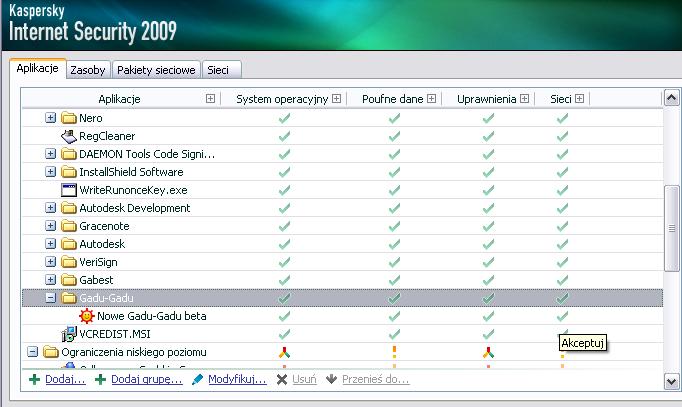Click the down-arrow icon beside Przenieś do...
This screenshot has width=682, height=407.
pyautogui.click(x=331, y=380)
